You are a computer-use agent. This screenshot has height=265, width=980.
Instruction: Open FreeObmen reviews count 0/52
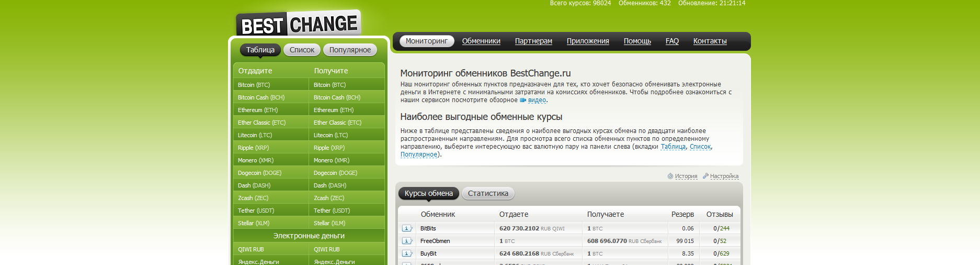click(720, 241)
